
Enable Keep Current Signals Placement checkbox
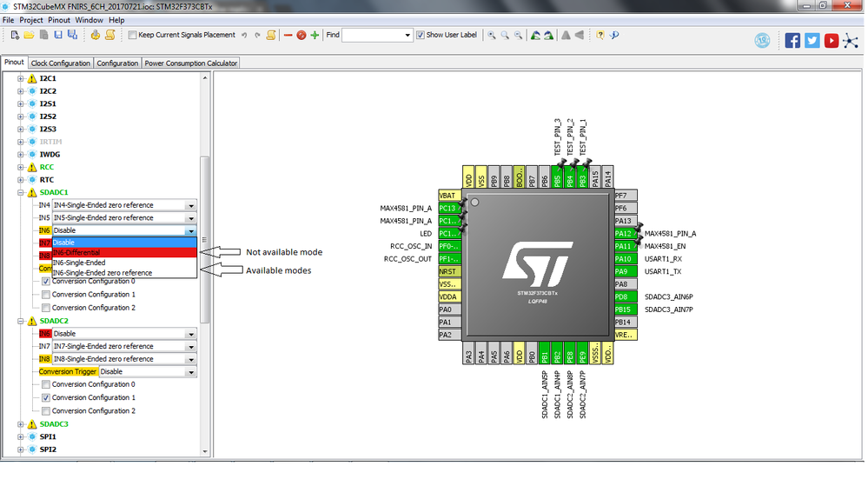point(132,35)
